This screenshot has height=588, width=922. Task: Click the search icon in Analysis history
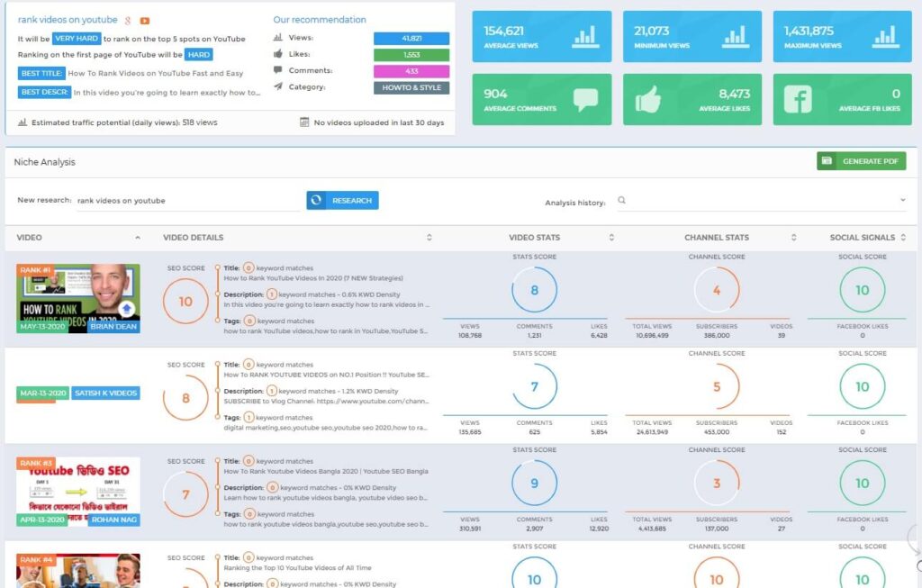coord(621,201)
